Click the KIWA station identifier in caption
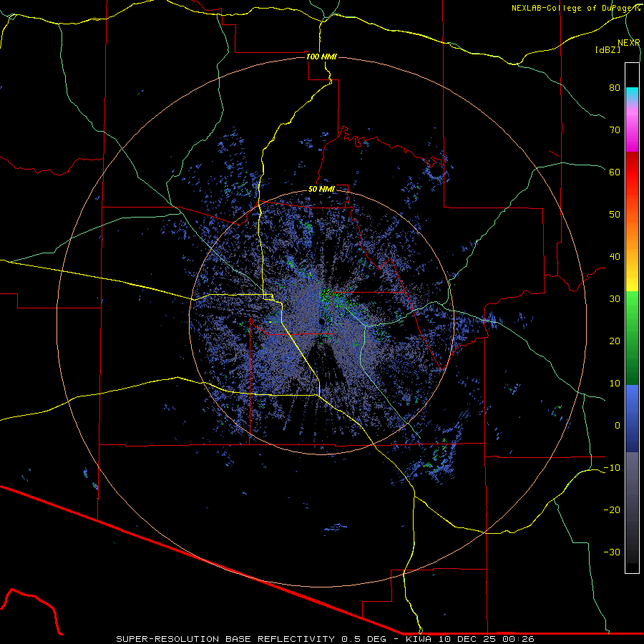 (x=419, y=639)
